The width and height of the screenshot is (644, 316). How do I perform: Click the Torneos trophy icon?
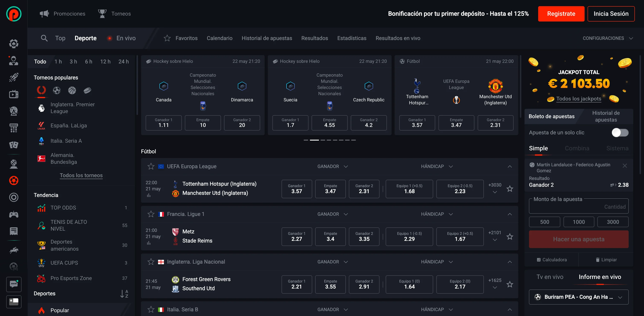102,13
